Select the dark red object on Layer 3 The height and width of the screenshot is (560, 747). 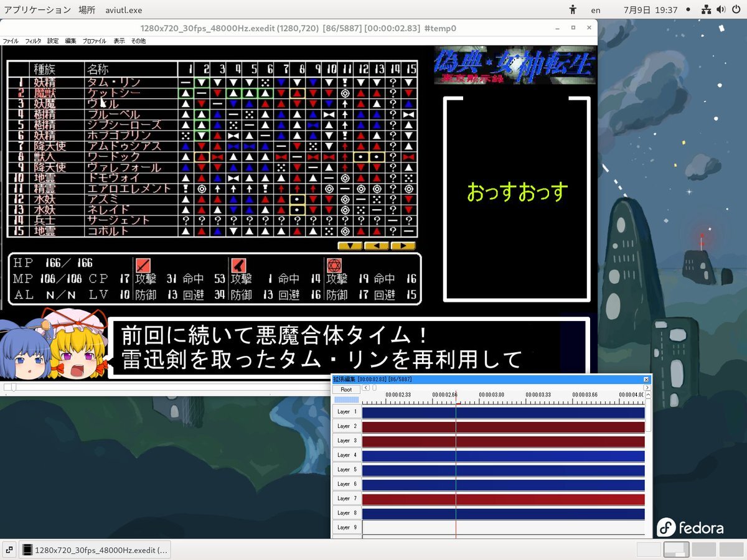(x=503, y=441)
